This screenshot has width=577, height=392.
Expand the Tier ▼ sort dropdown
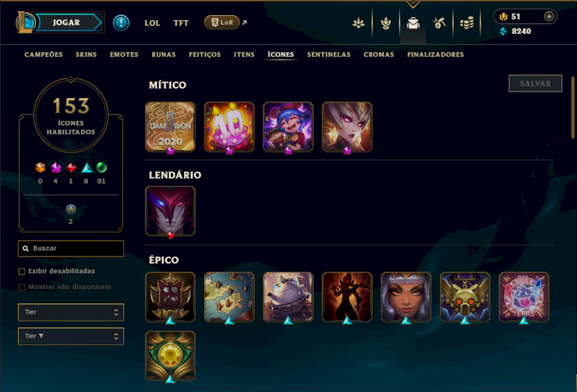71,336
